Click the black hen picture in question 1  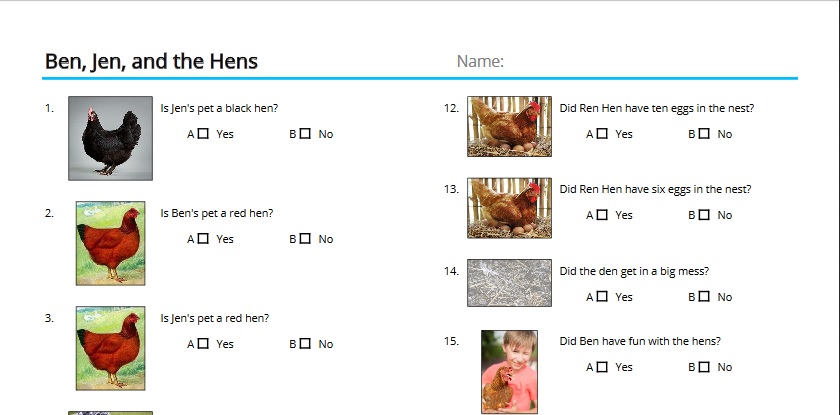click(110, 138)
